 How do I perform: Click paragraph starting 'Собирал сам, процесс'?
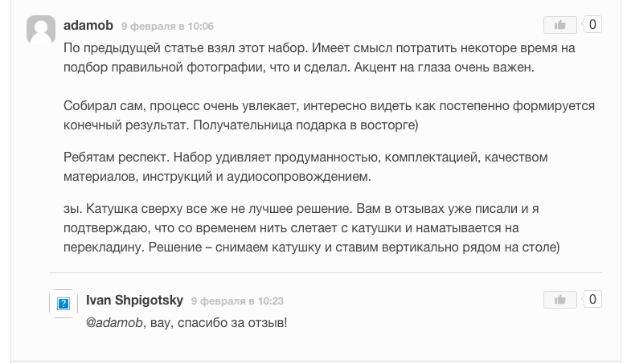318,117
